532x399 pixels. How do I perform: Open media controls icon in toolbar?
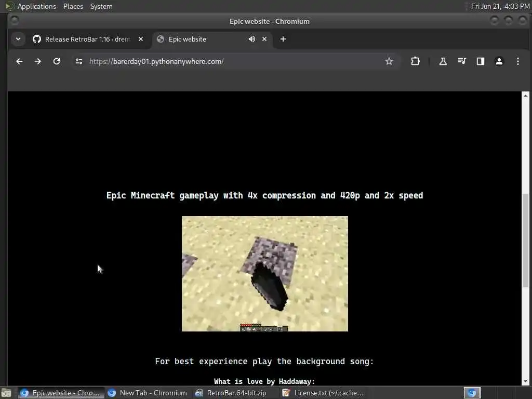click(462, 61)
